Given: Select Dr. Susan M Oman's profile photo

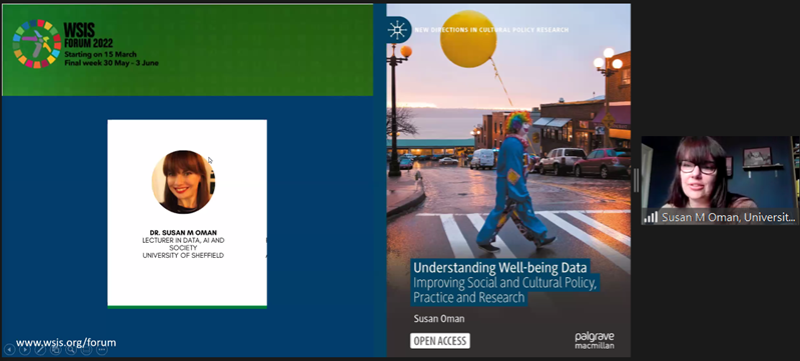Looking at the screenshot, I should (184, 182).
